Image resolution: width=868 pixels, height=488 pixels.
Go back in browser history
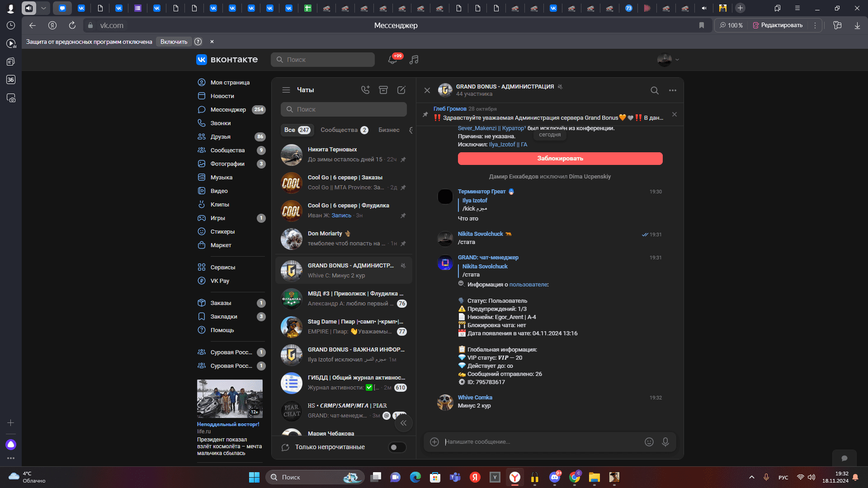[33, 25]
